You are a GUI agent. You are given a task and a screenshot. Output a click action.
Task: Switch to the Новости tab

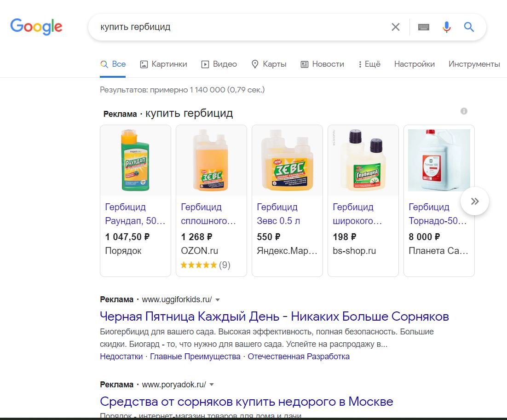[322, 64]
